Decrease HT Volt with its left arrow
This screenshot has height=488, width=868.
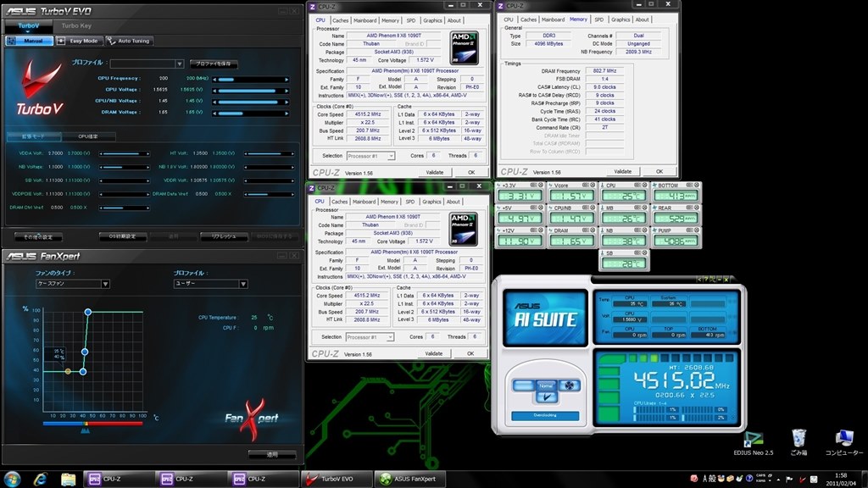pyautogui.click(x=246, y=153)
